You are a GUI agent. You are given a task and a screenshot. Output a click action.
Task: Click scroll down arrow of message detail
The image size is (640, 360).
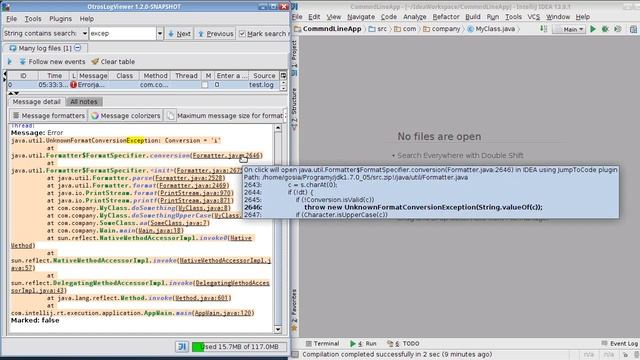pyautogui.click(x=278, y=329)
